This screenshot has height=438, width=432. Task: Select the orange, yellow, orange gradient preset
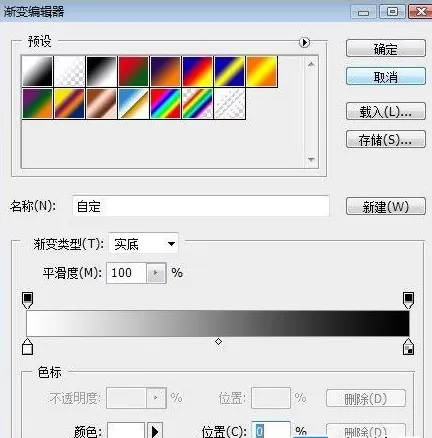tap(262, 71)
